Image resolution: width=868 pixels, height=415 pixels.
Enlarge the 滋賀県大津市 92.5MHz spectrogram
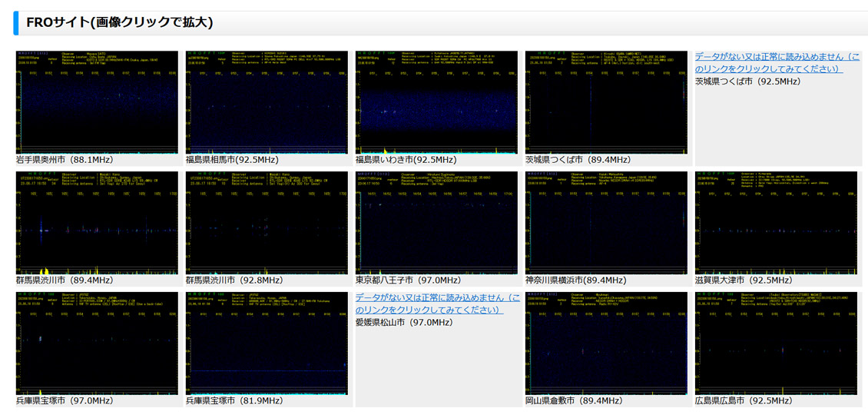tap(776, 223)
